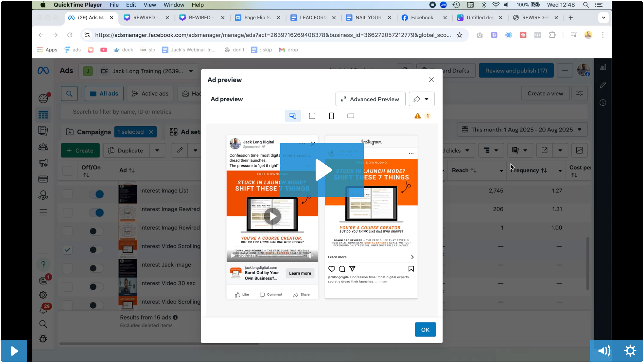
Task: Enable the Interest Jack Image toggle
Action: point(96,268)
